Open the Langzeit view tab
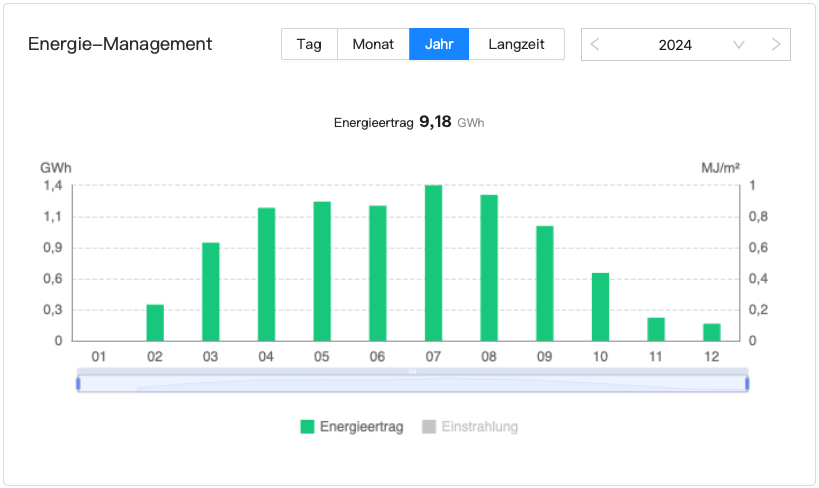The width and height of the screenshot is (819, 488). [516, 44]
